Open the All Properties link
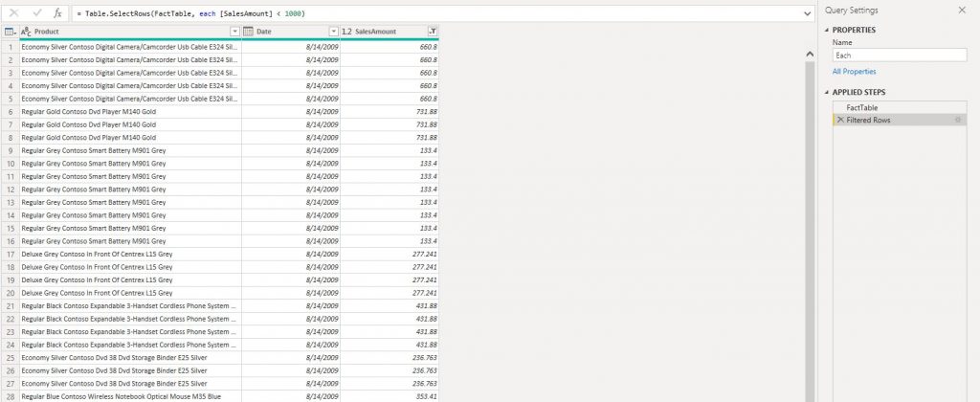Screen dimensions: 980x402 pos(854,72)
